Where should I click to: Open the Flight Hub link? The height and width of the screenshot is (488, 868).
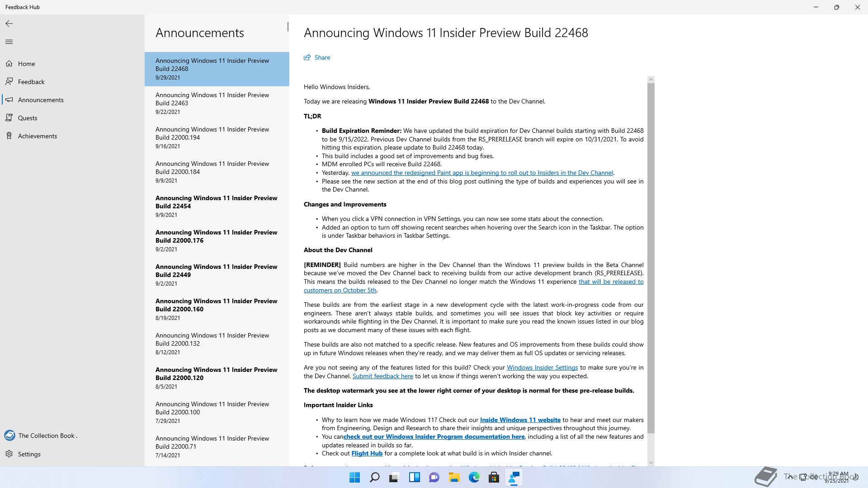[367, 453]
